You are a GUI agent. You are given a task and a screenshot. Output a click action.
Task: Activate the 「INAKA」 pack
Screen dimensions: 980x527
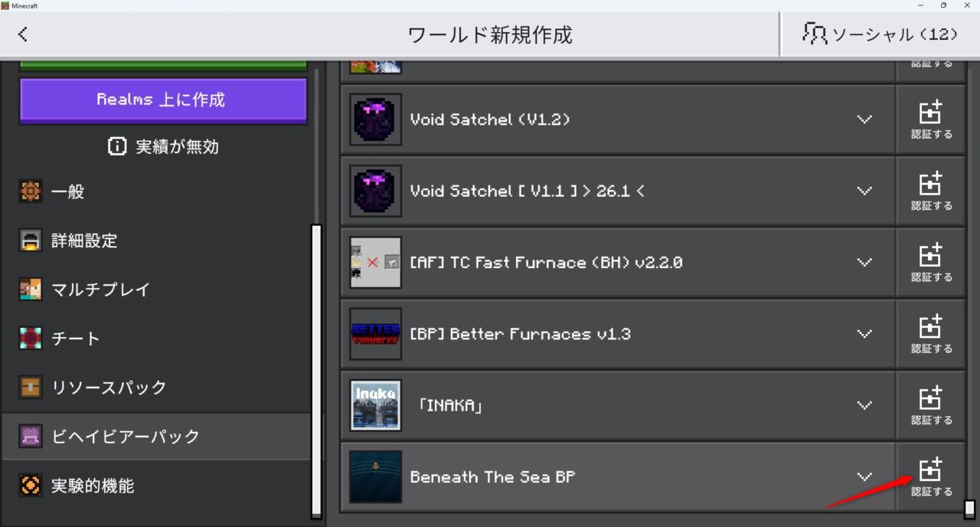pyautogui.click(x=931, y=405)
